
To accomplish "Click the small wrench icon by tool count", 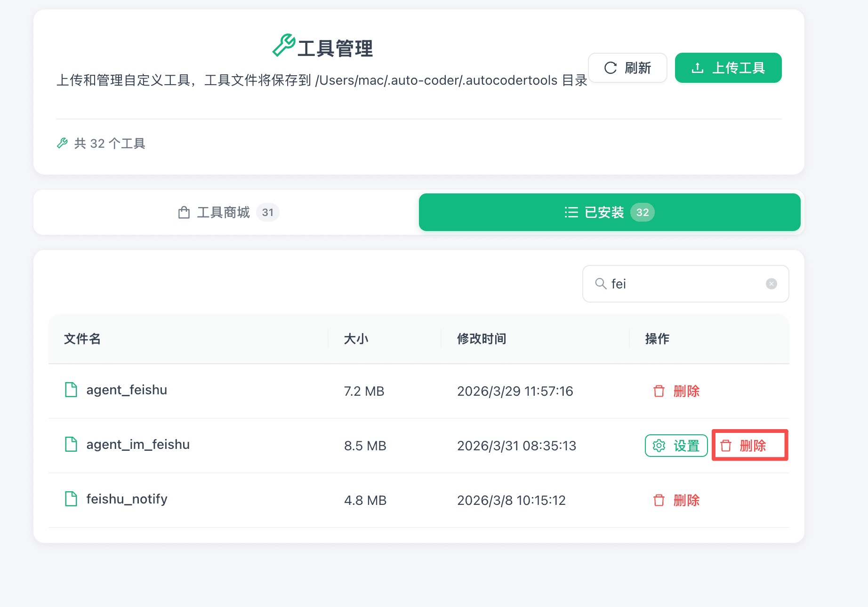I will pos(62,144).
